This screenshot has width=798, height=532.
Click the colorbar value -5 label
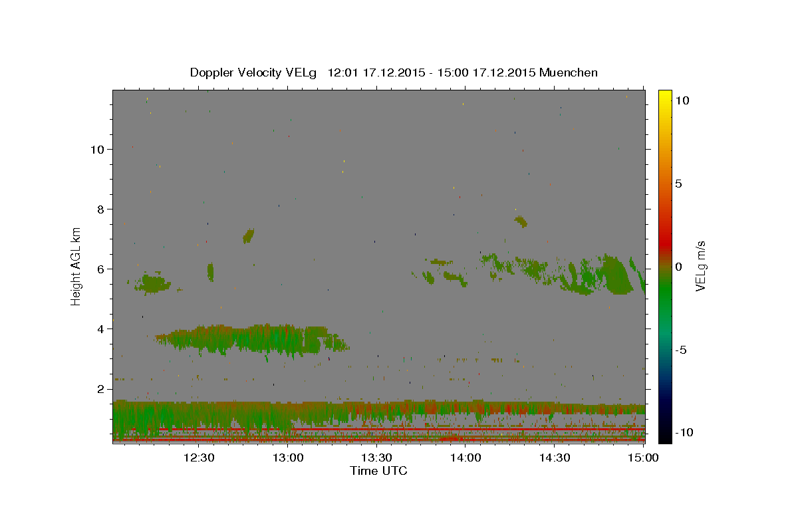pos(681,350)
